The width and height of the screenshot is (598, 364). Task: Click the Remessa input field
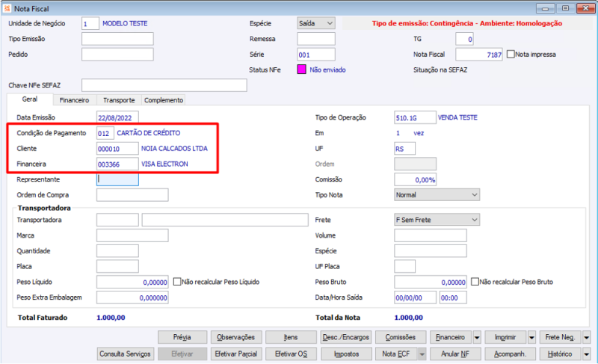[x=316, y=39]
